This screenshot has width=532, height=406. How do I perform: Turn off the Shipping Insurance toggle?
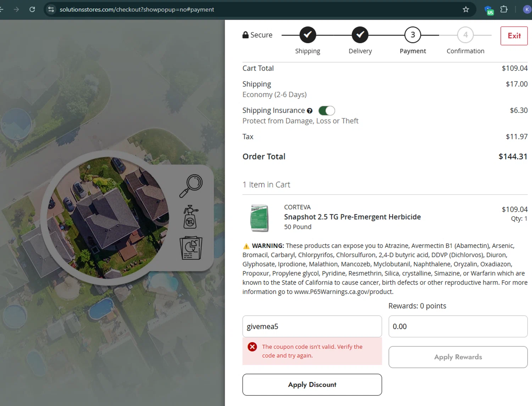point(327,111)
